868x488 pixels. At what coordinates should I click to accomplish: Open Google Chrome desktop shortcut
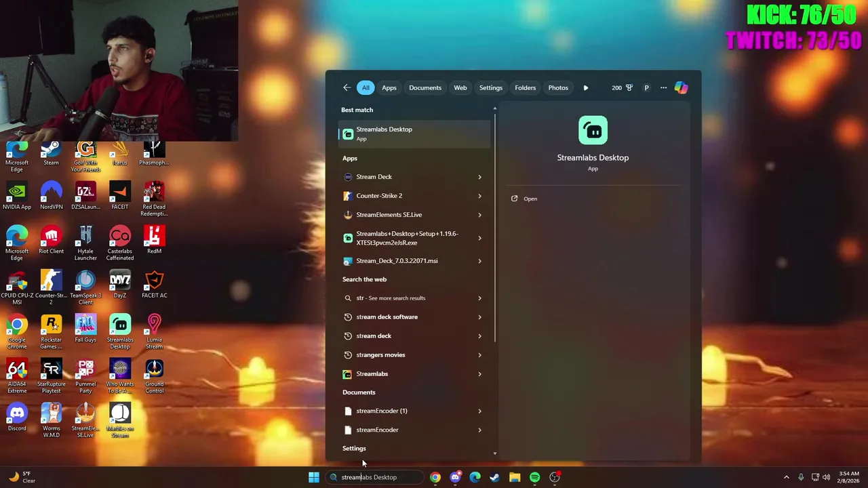[x=17, y=332]
